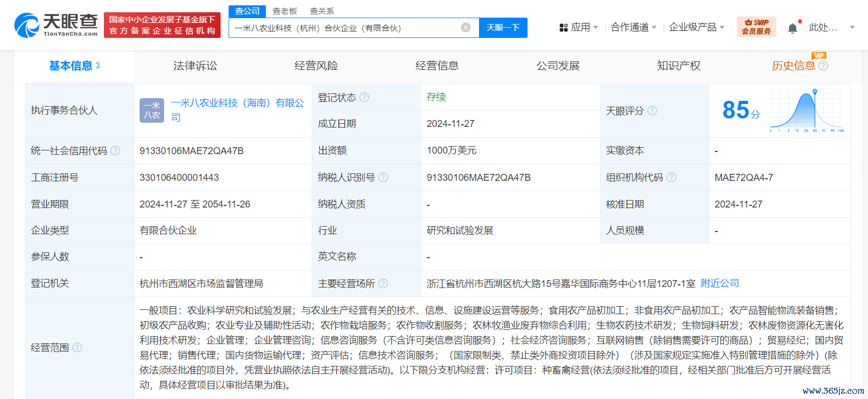Select the MAE72QA4-7 organization code
This screenshot has width=868, height=399.
pyautogui.click(x=743, y=178)
